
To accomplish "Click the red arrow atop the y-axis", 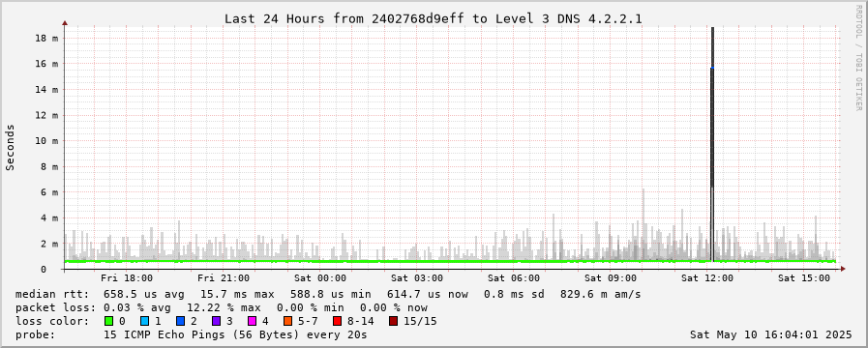I will (x=65, y=23).
